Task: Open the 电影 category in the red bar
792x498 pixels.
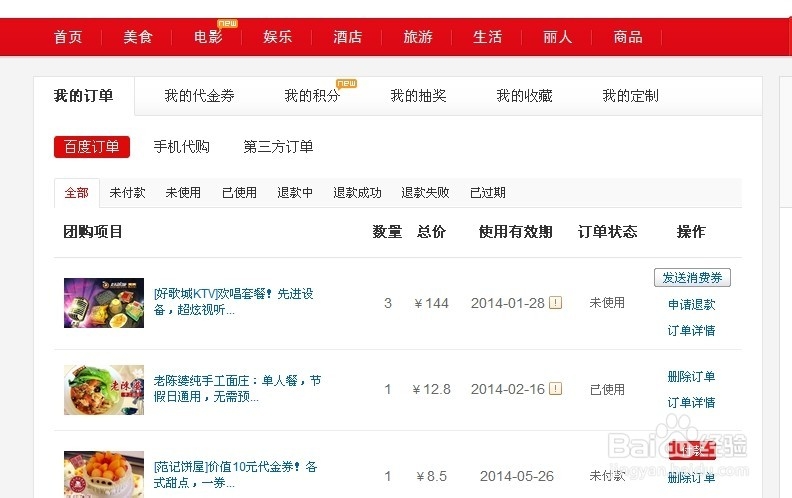Action: click(208, 37)
